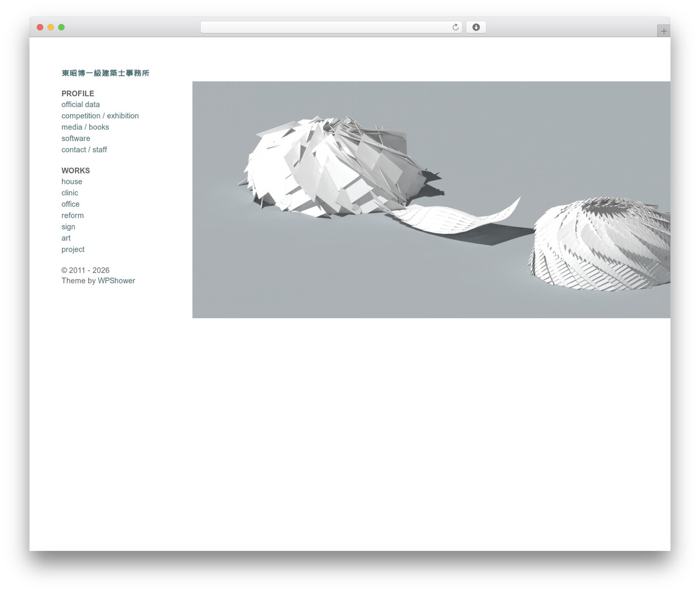
Task: Open the reform works category
Action: click(x=73, y=216)
